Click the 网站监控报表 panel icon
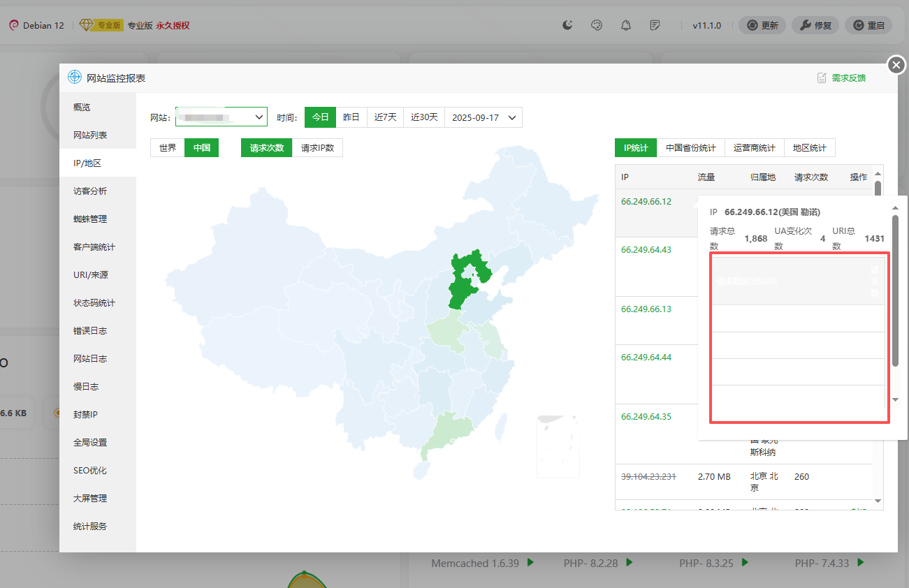 coord(74,77)
